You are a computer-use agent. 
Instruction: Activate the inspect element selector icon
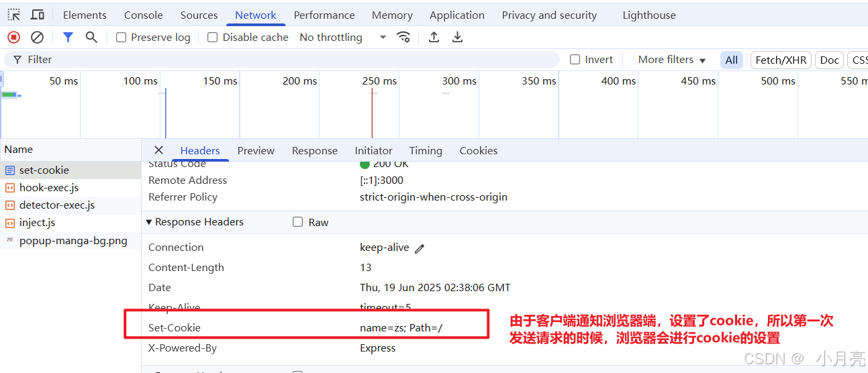[14, 15]
